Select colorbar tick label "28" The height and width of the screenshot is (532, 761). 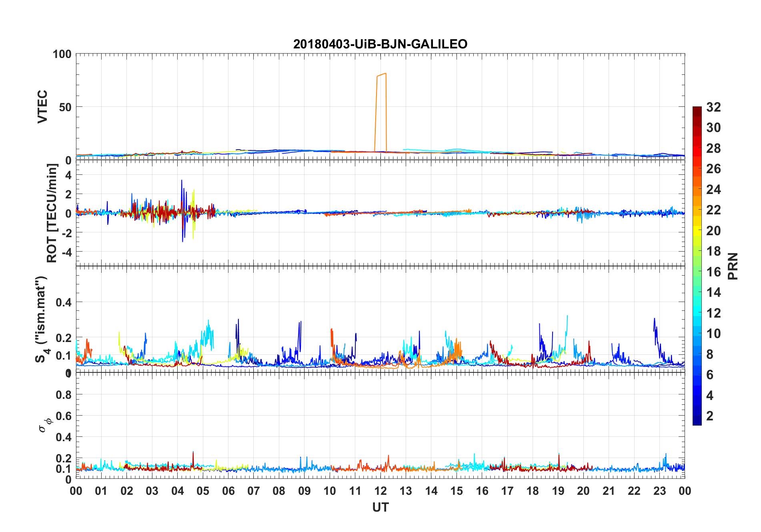click(x=713, y=148)
